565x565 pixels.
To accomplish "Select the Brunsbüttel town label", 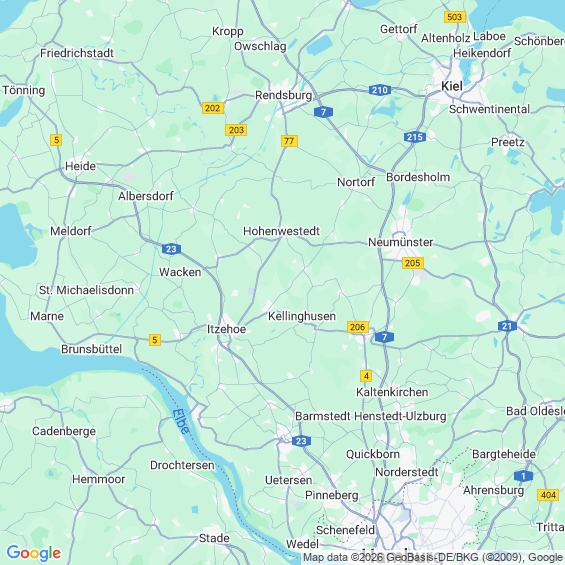I will 92,349.
